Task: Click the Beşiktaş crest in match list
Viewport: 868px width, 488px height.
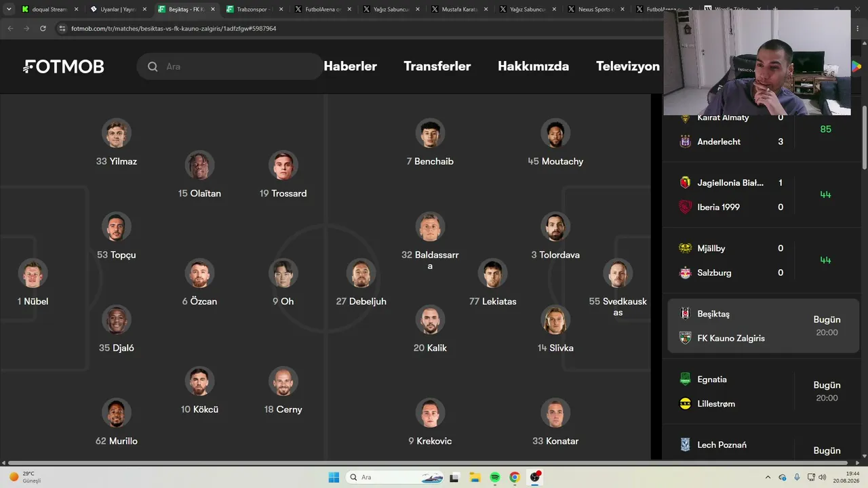Action: (x=685, y=314)
